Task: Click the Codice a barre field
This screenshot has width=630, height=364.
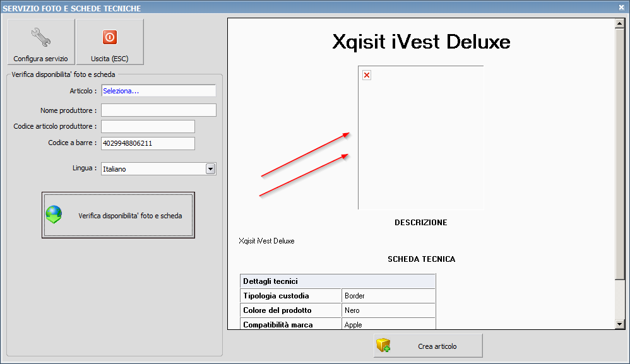Action: [148, 143]
